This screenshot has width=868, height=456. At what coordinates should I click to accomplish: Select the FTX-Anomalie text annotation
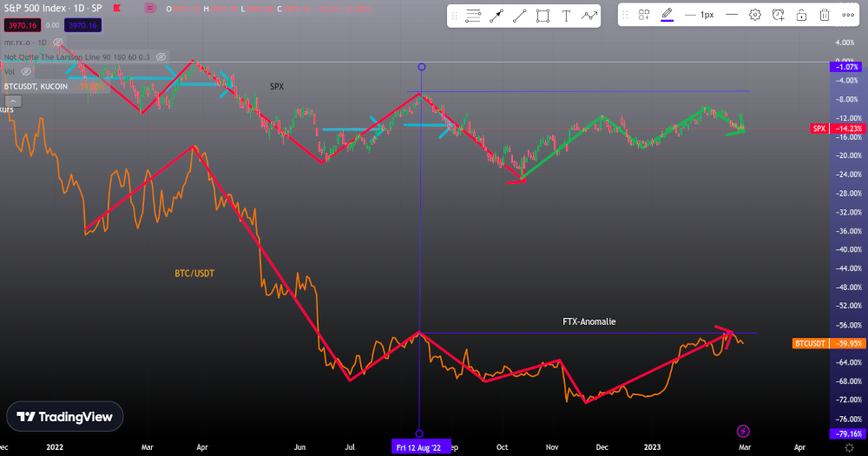[589, 321]
